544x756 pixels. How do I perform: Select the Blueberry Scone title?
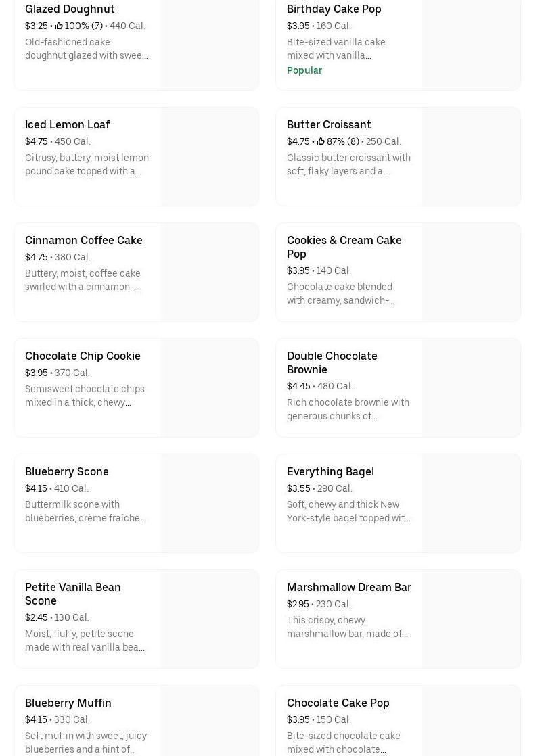66,471
